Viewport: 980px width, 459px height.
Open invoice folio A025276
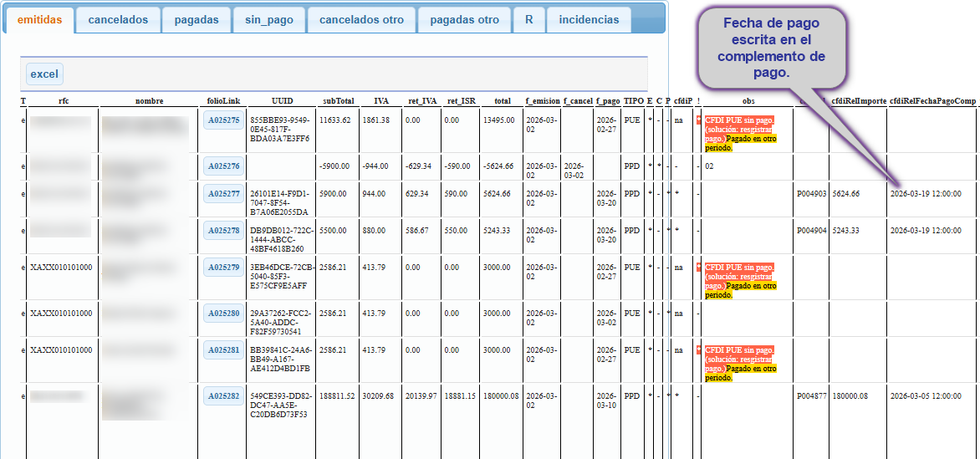(224, 166)
